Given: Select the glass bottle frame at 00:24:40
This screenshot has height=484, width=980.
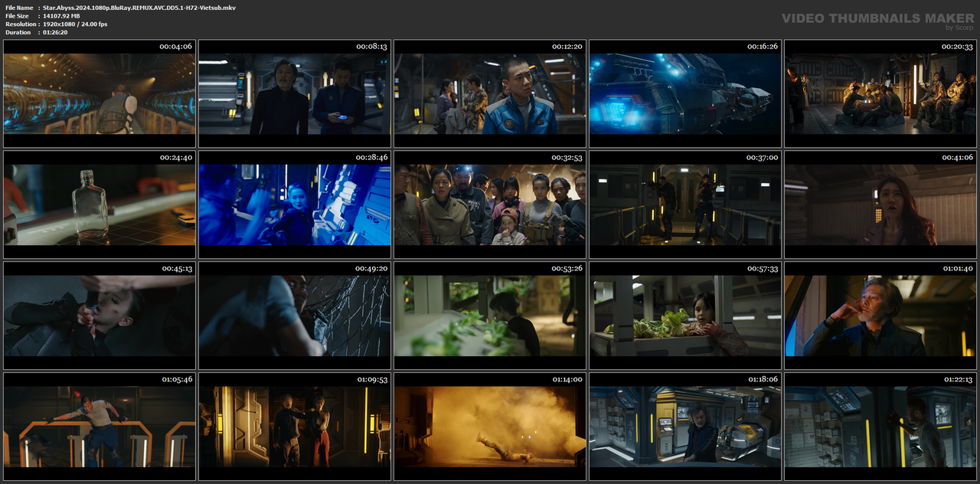Looking at the screenshot, I should click(x=100, y=204).
